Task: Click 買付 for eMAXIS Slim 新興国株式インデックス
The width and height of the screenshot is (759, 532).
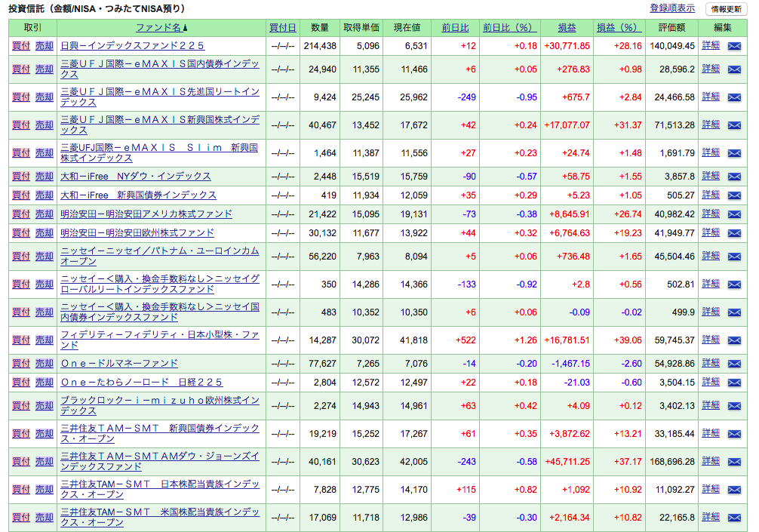Action: click(21, 153)
